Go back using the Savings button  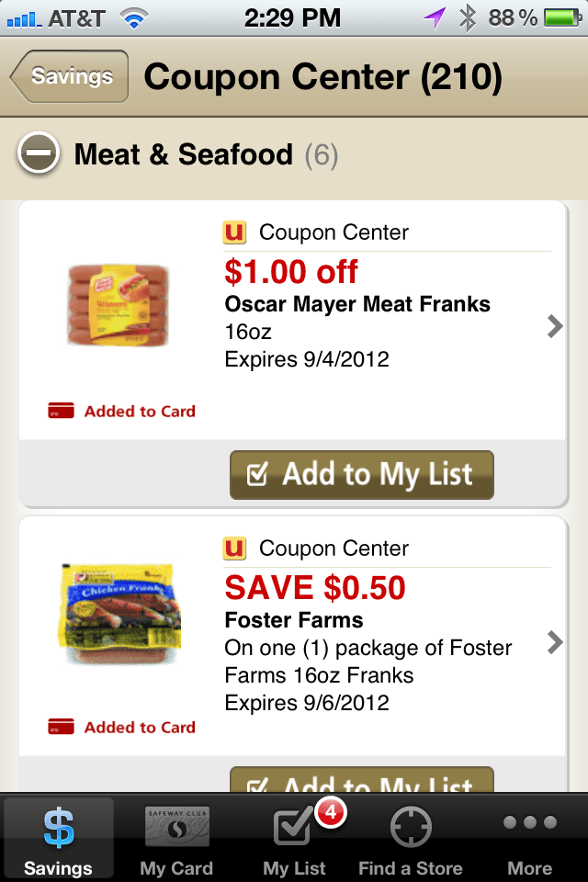click(68, 76)
